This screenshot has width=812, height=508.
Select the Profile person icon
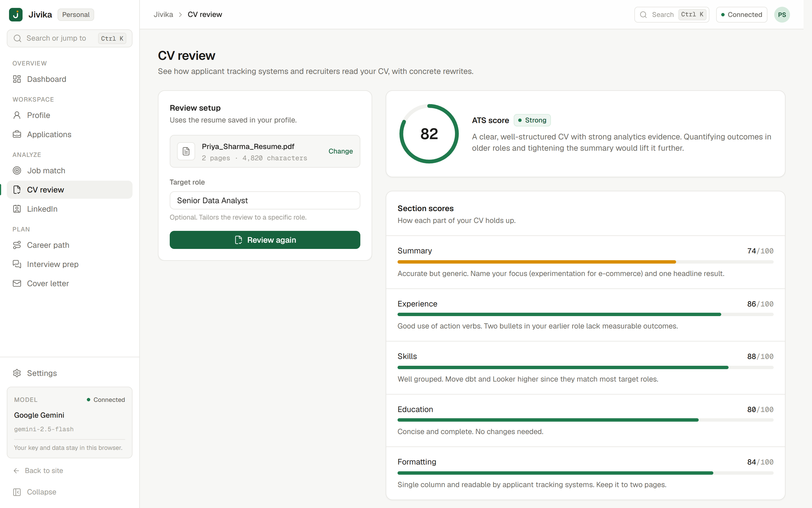17,115
